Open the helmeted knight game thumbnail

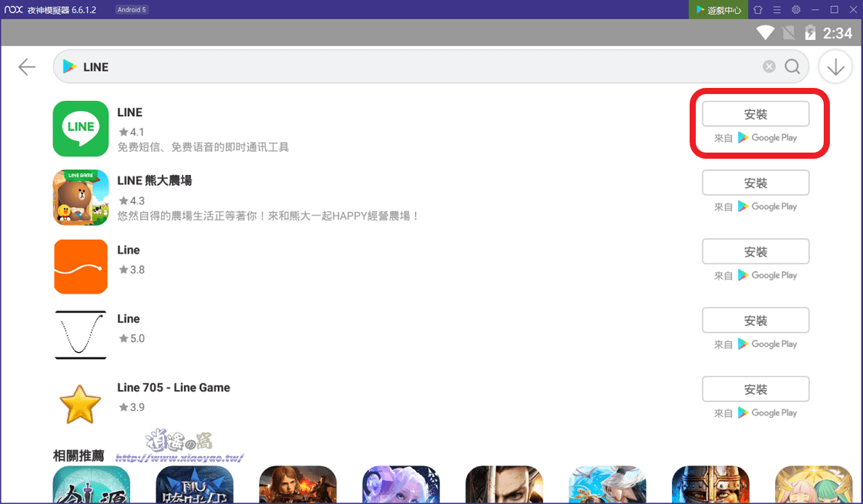pos(710,485)
